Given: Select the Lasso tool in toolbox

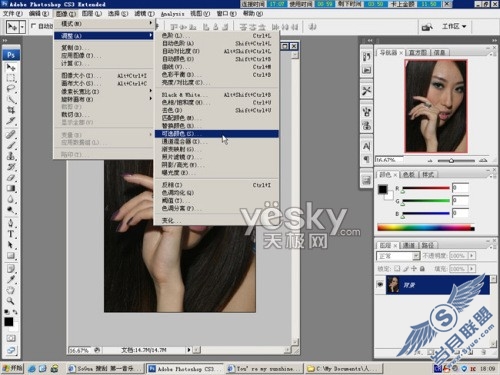Looking at the screenshot, I should point(11,89).
